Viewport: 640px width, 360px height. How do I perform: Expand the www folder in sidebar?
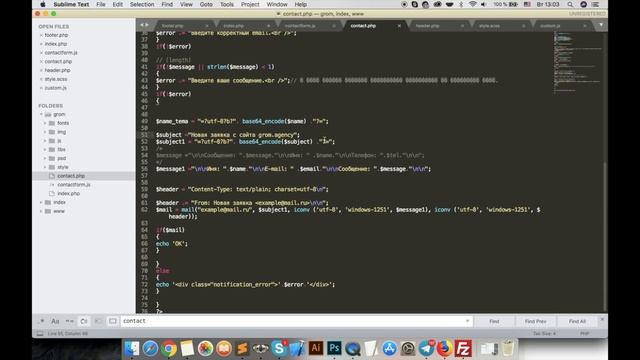pos(41,211)
